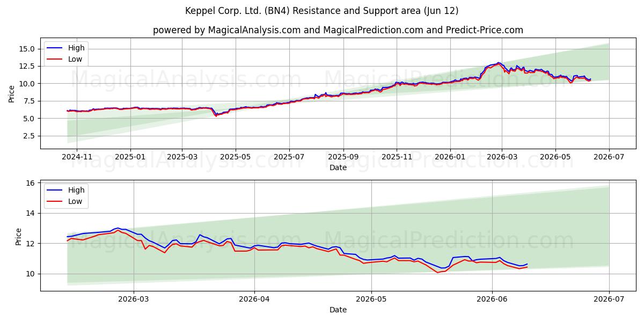This screenshot has height=322, width=644.
Task: Click the 'Price' y-axis label of top chart
Action: click(12, 93)
